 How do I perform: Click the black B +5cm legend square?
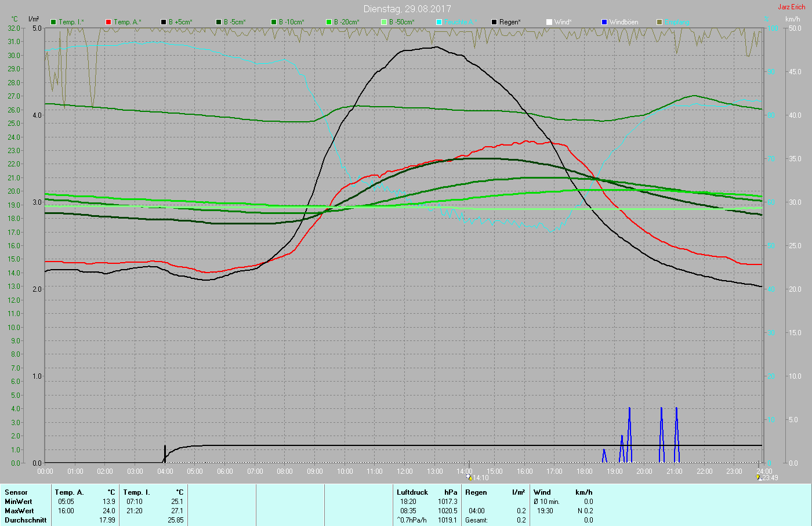tap(164, 22)
